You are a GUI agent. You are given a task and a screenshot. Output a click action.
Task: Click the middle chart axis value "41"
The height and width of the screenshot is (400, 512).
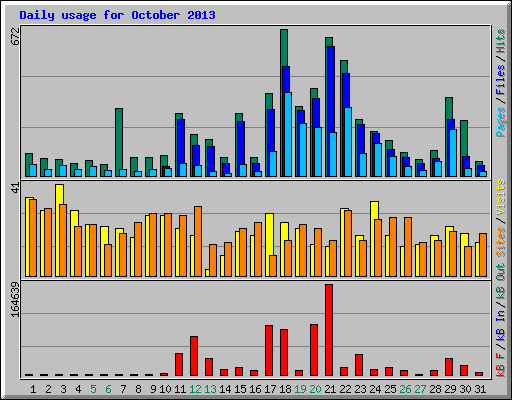tap(15, 187)
